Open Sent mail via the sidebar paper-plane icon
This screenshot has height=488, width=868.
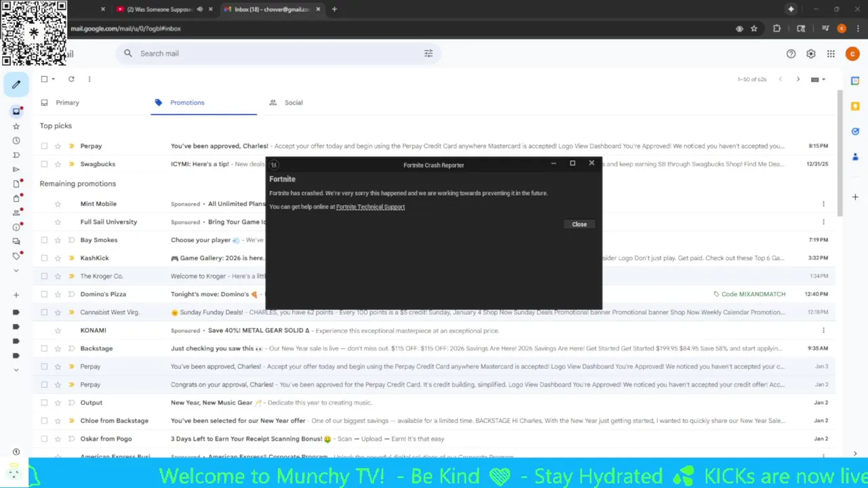click(16, 169)
